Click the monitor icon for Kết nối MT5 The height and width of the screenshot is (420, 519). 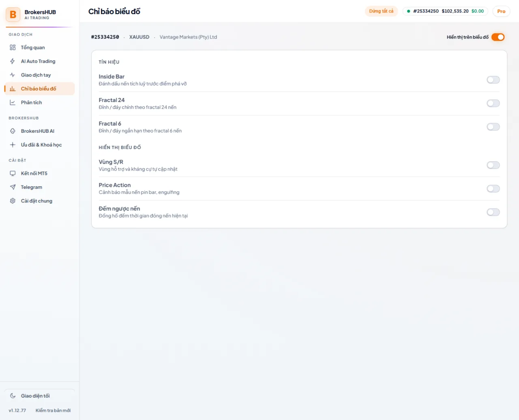coord(13,173)
